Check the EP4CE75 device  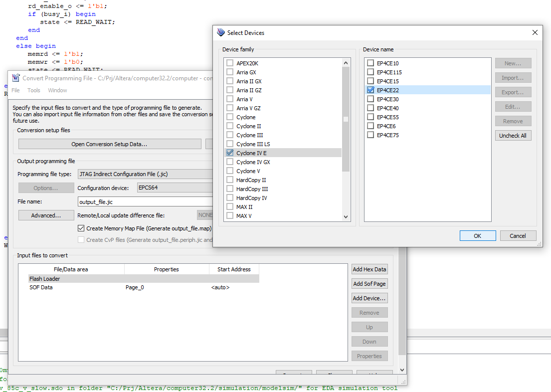tap(370, 135)
